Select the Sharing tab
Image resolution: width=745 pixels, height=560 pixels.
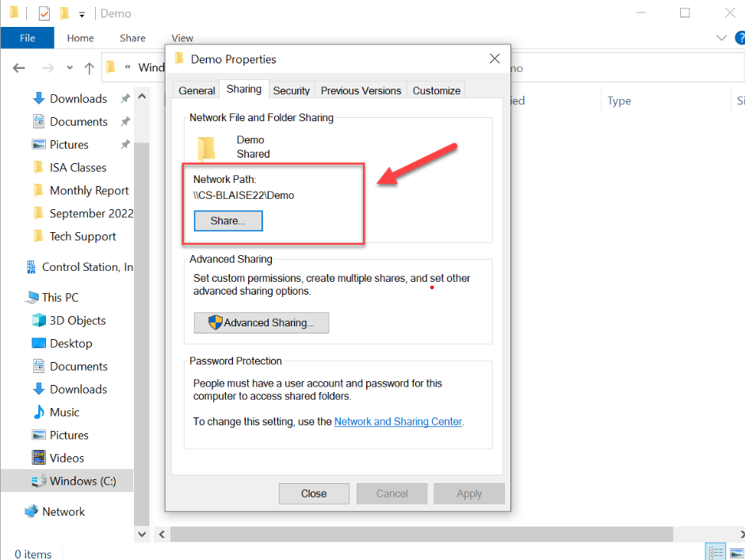pyautogui.click(x=244, y=89)
